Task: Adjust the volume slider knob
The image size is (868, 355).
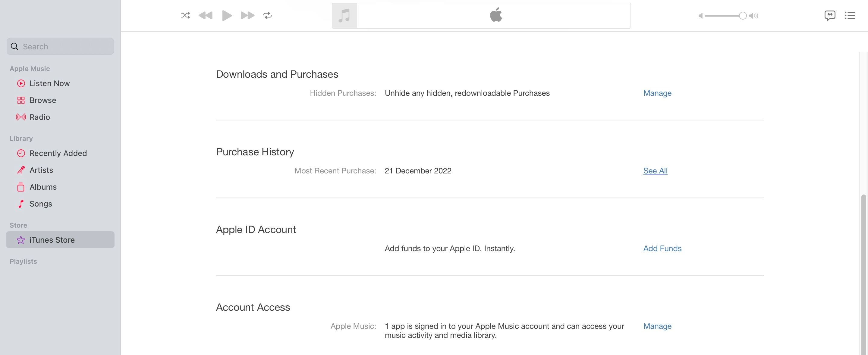Action: pos(743,16)
